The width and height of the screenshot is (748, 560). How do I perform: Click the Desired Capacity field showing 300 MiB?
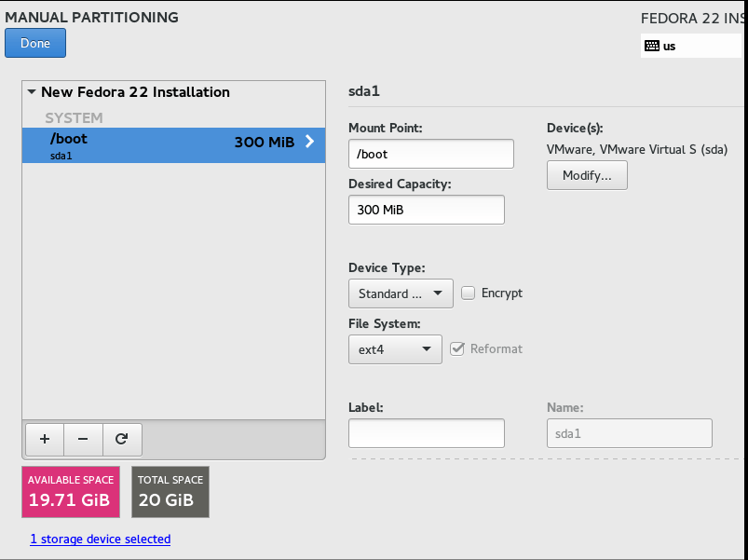coord(427,210)
